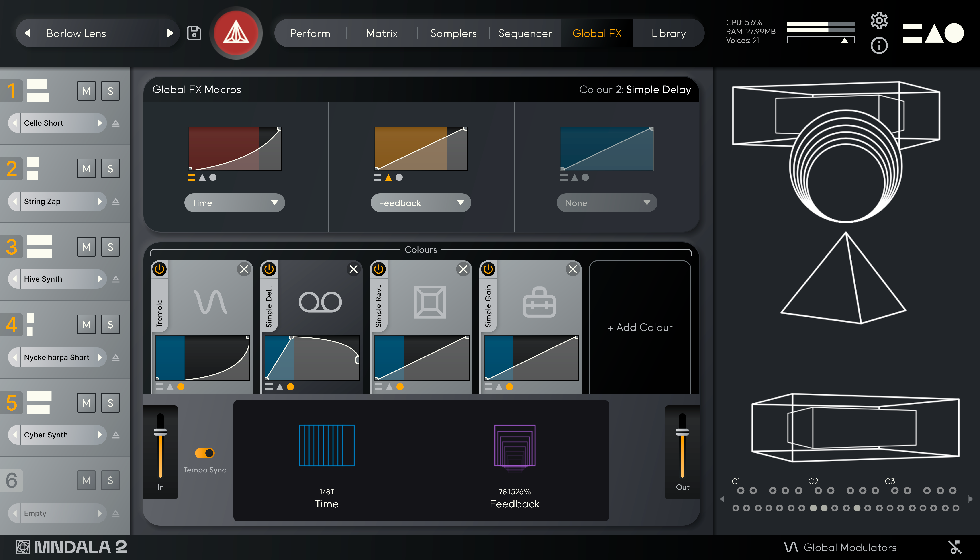The image size is (980, 560).
Task: Select the Simple Reverb colour cube icon
Action: click(x=429, y=302)
